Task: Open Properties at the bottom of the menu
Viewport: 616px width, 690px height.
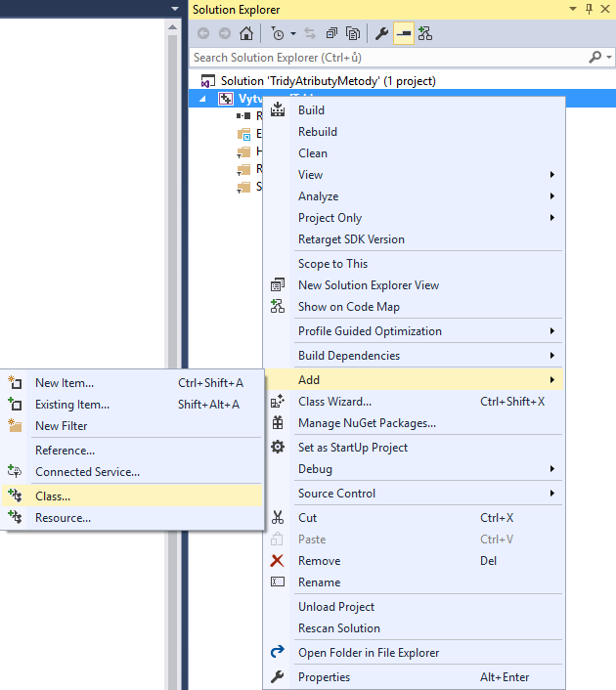Action: [414, 677]
